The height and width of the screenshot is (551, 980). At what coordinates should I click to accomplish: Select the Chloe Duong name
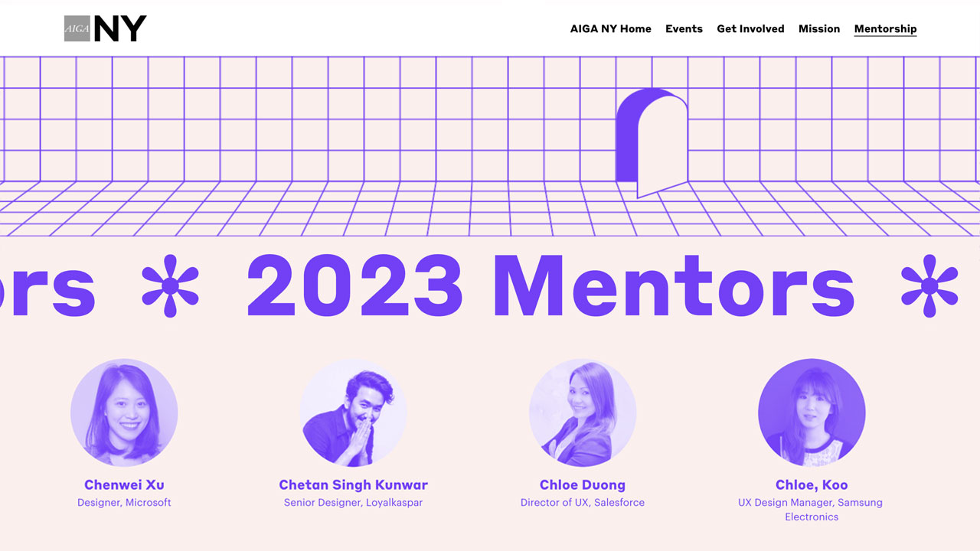tap(583, 484)
